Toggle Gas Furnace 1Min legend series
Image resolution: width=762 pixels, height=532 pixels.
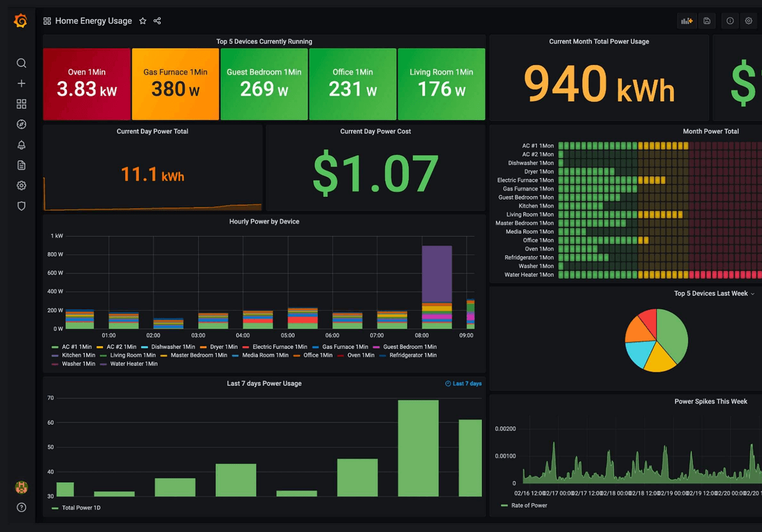coord(340,347)
